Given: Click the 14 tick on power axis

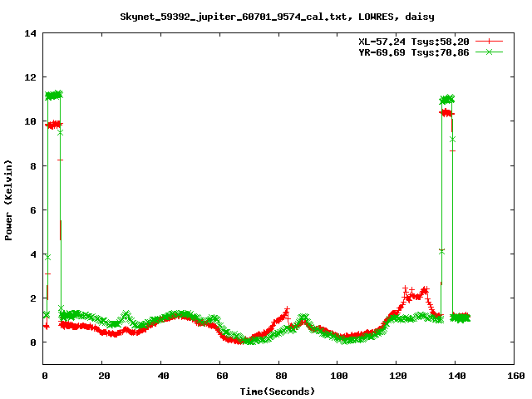Looking at the screenshot, I should [31, 33].
